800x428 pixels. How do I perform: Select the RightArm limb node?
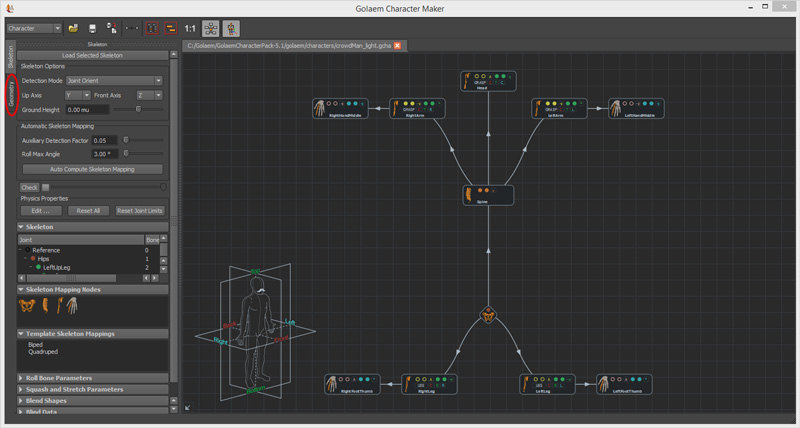point(417,109)
